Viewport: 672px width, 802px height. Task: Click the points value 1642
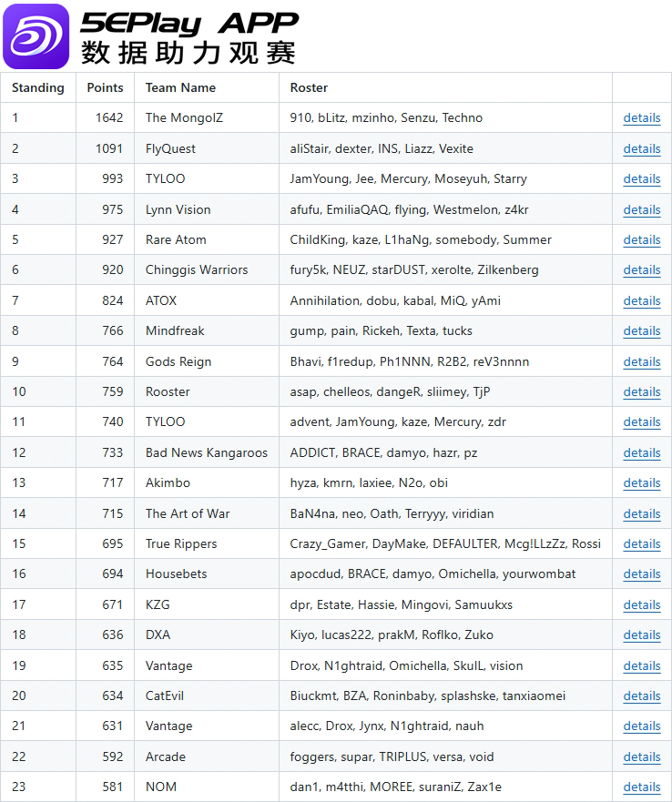tap(109, 117)
